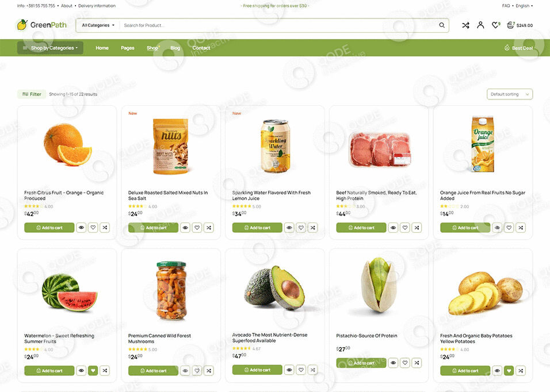The image size is (550, 392).
Task: Compare the Pistachio product via shuffle icon
Action: [417, 363]
